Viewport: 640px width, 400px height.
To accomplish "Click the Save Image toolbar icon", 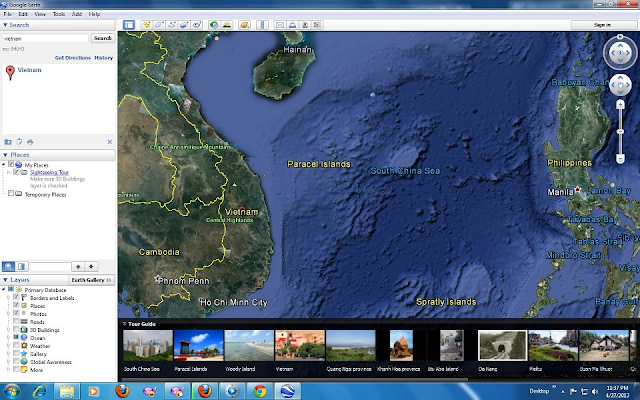I will pos(318,25).
